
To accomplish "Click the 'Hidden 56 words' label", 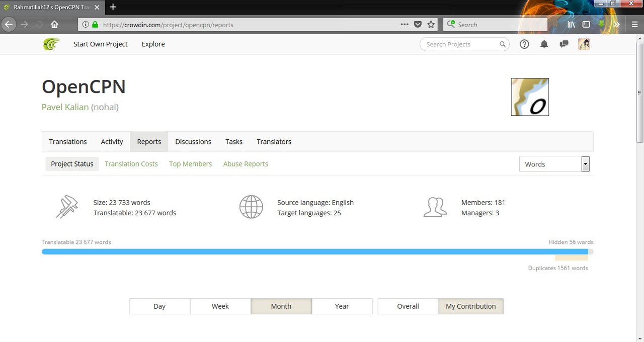I will click(571, 242).
